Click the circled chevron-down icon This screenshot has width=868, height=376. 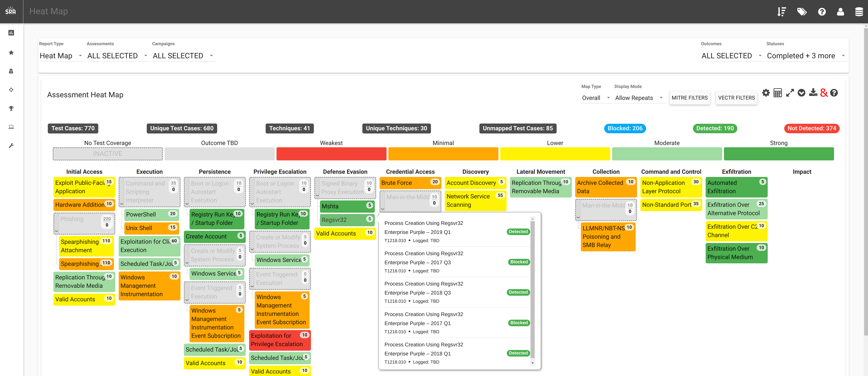[801, 93]
